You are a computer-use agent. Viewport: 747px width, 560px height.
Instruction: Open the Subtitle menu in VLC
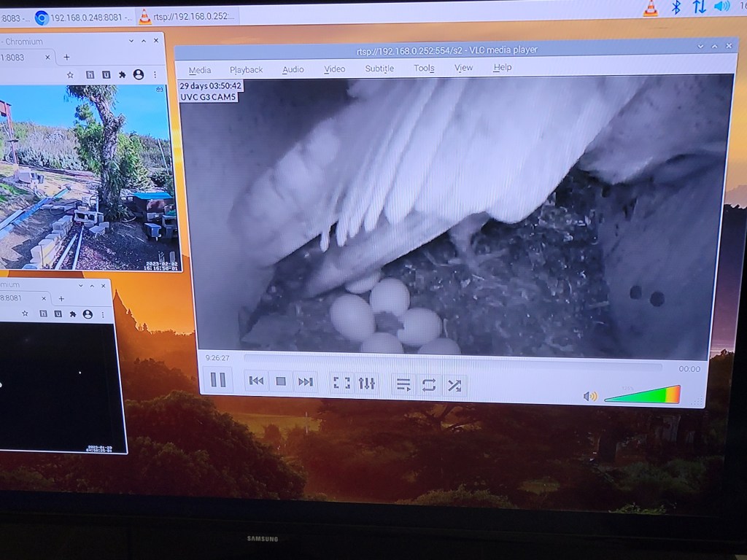click(x=379, y=69)
